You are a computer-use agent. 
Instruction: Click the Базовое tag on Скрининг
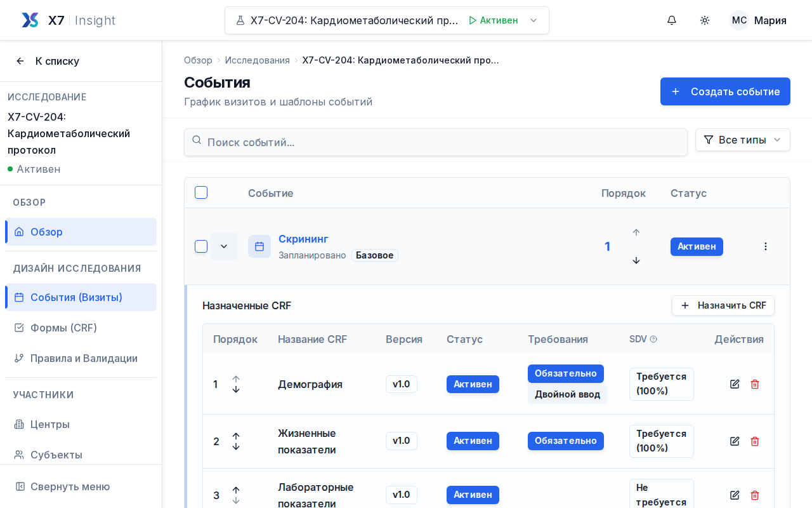tap(374, 255)
